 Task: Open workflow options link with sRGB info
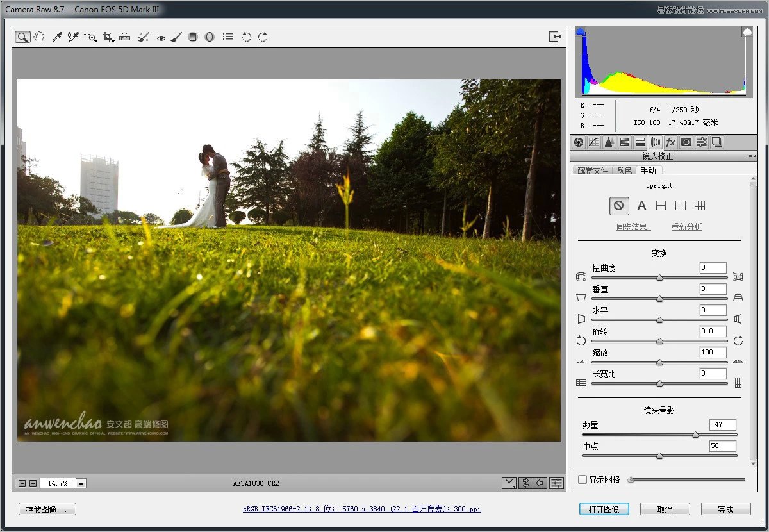click(x=361, y=510)
